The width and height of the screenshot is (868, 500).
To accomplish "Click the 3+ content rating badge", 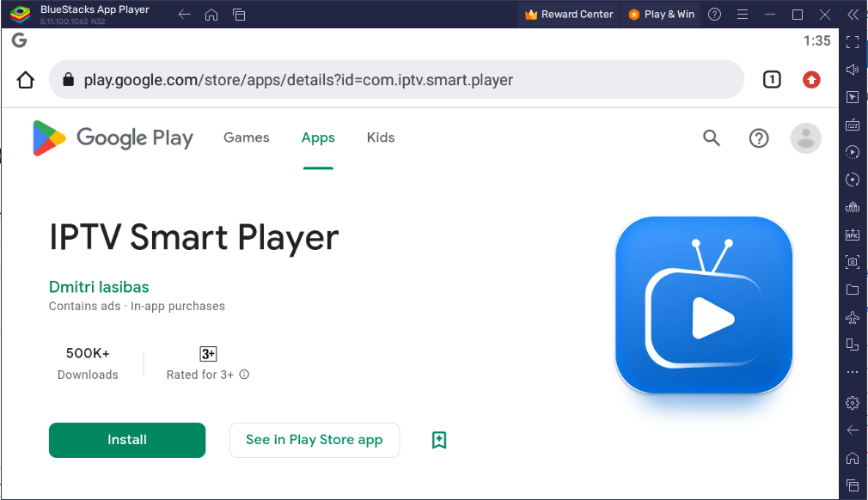I will [208, 353].
